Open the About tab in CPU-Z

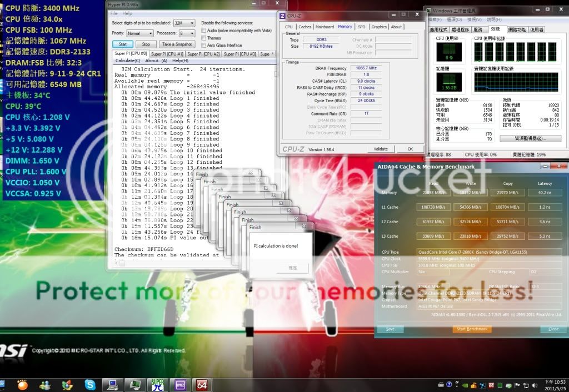click(x=396, y=27)
